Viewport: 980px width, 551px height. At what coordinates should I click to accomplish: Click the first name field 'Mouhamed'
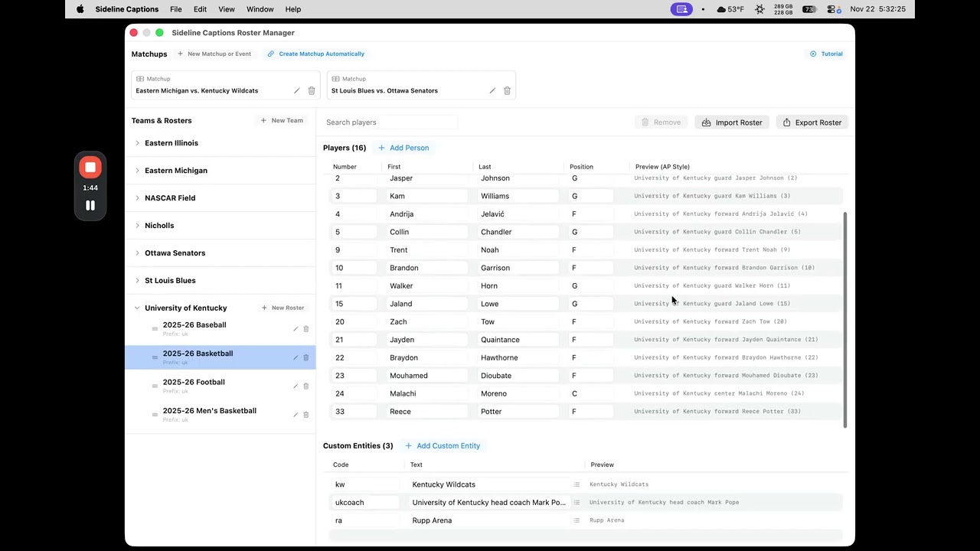click(426, 376)
